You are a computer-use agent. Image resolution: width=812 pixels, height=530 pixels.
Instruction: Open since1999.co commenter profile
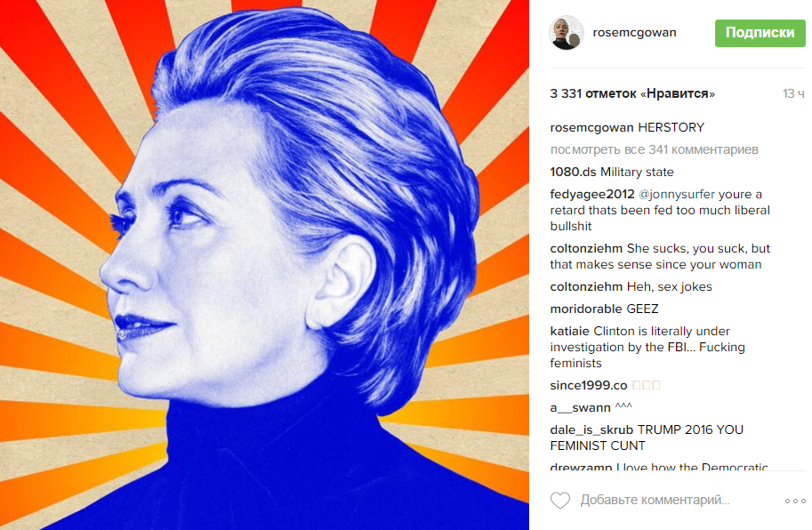pos(588,386)
